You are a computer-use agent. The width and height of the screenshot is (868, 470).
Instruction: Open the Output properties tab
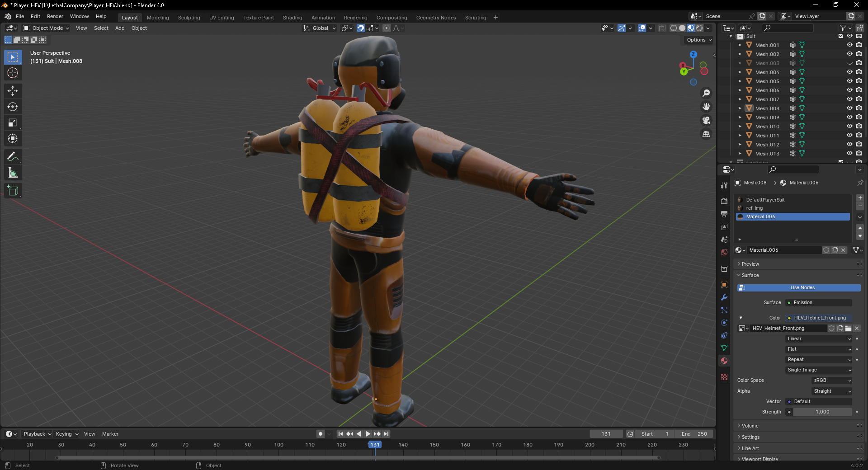pos(724,214)
